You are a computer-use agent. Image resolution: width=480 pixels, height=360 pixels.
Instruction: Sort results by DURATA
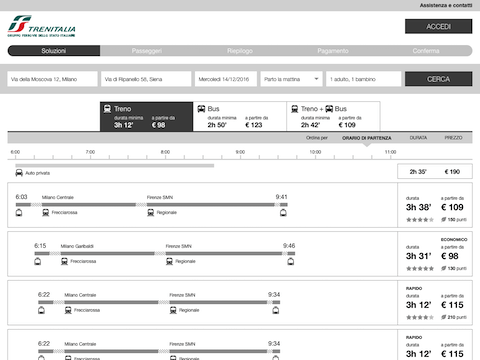click(x=418, y=138)
